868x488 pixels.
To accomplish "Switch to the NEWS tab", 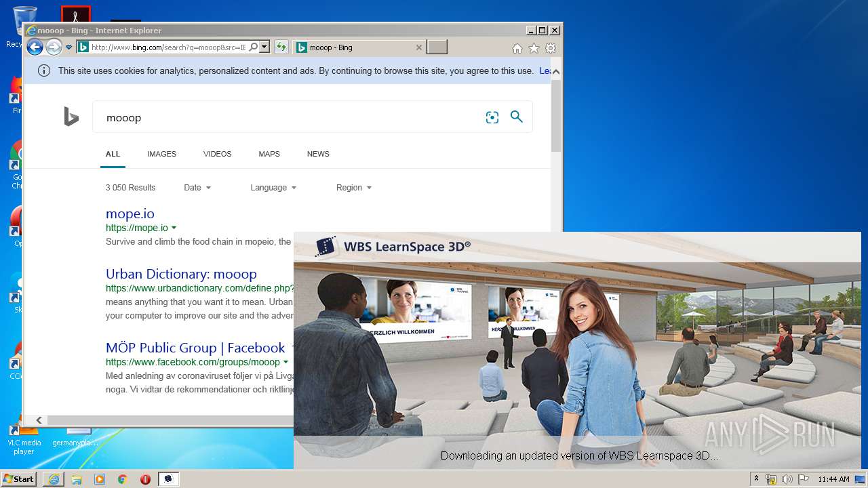I will tap(318, 154).
